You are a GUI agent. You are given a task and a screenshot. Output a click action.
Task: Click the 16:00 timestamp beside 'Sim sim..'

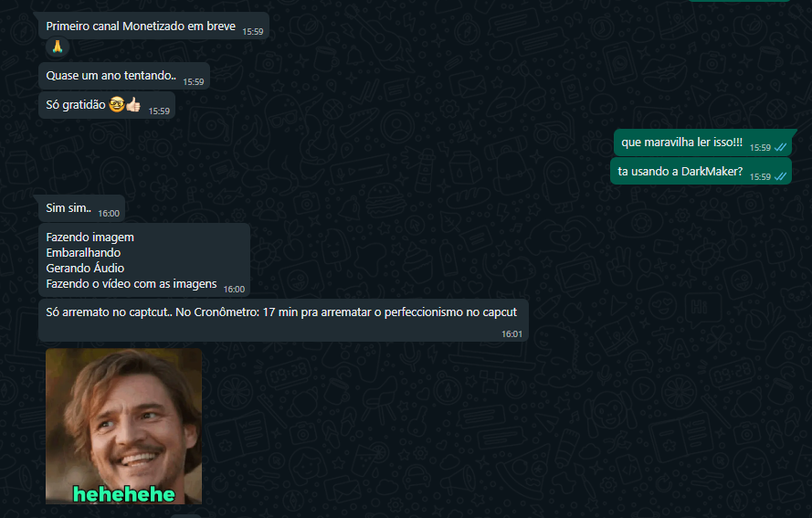[109, 214]
